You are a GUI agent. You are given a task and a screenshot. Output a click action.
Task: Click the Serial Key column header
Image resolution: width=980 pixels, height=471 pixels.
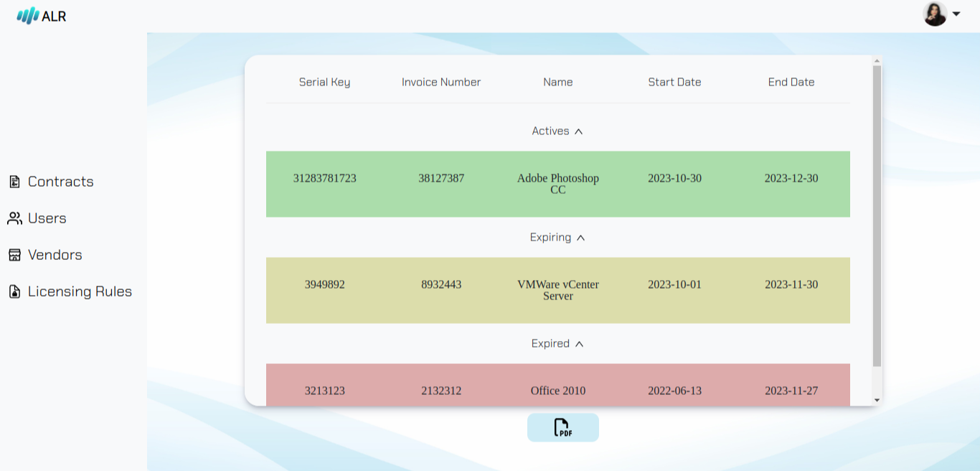pos(324,82)
